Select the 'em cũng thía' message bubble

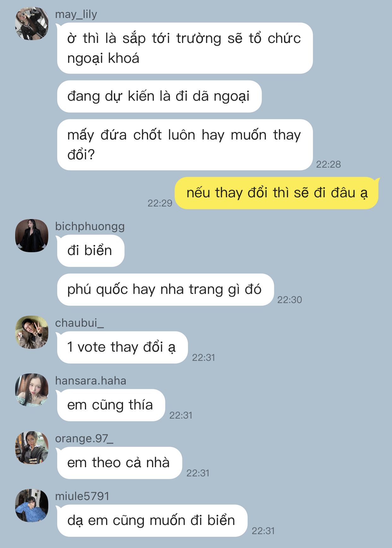click(x=111, y=405)
